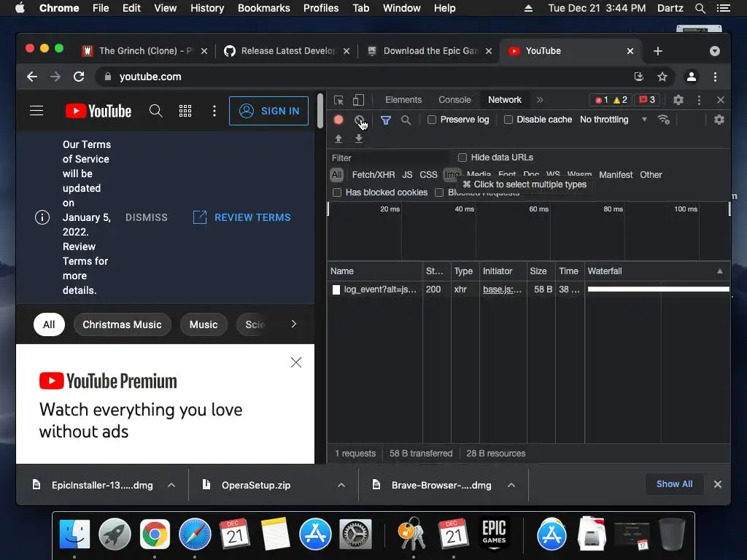Import a HAR file with upload arrow
This screenshot has width=747, height=560.
338,139
